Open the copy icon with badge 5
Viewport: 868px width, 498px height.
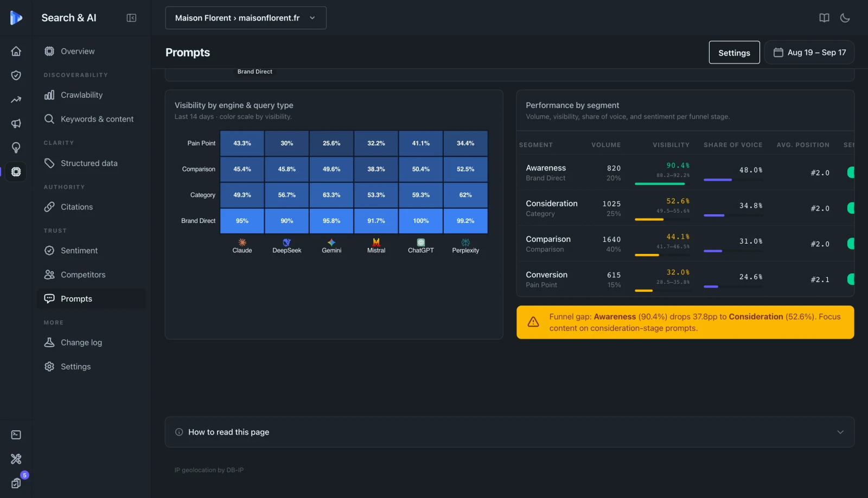(16, 483)
